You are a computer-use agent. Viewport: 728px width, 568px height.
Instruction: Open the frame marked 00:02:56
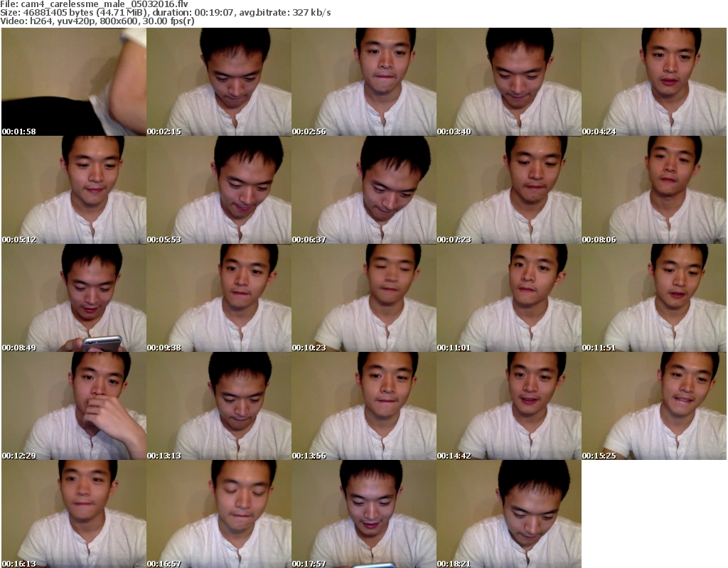(363, 82)
